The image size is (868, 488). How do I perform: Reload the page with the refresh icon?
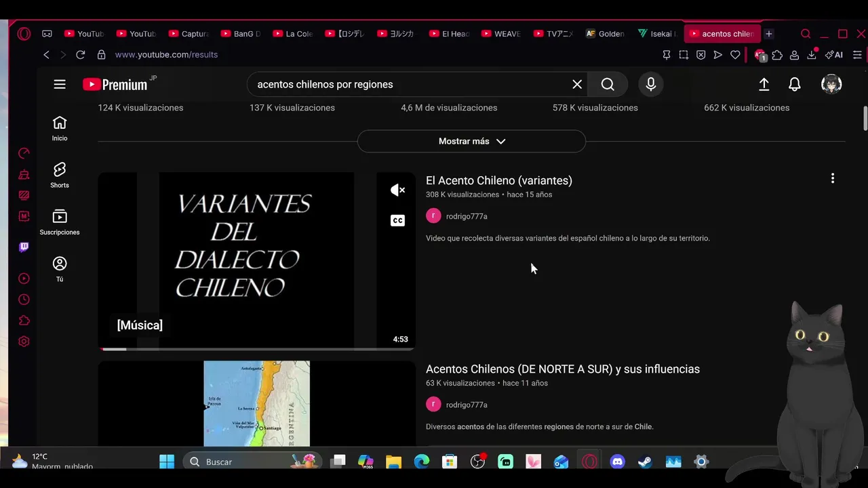coord(80,54)
